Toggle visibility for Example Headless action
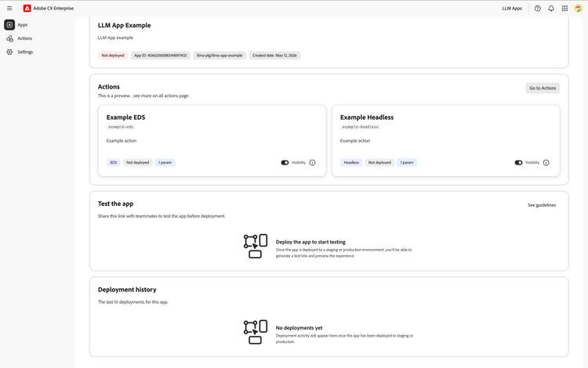The height and width of the screenshot is (368, 588). (x=518, y=163)
